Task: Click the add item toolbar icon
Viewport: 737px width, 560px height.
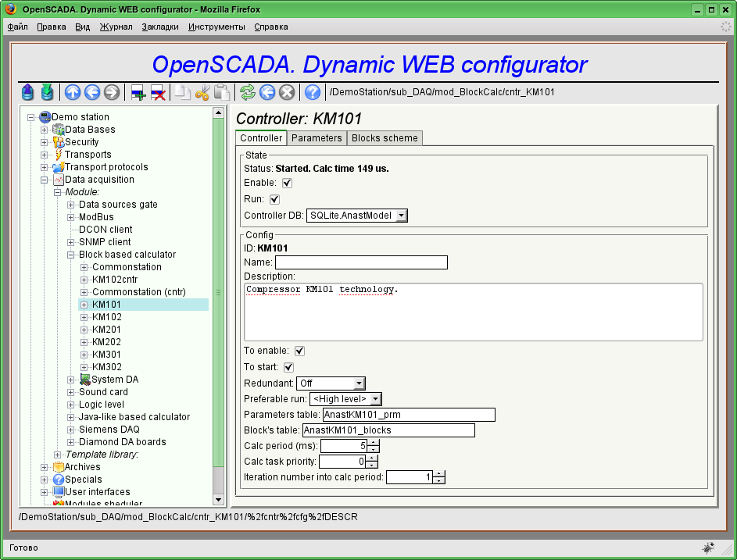Action: (138, 92)
